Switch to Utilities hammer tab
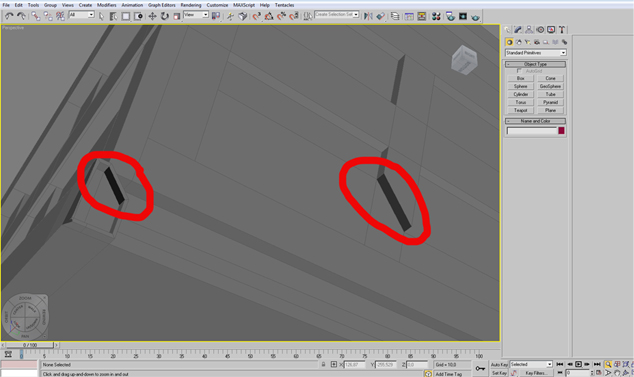 pos(562,30)
